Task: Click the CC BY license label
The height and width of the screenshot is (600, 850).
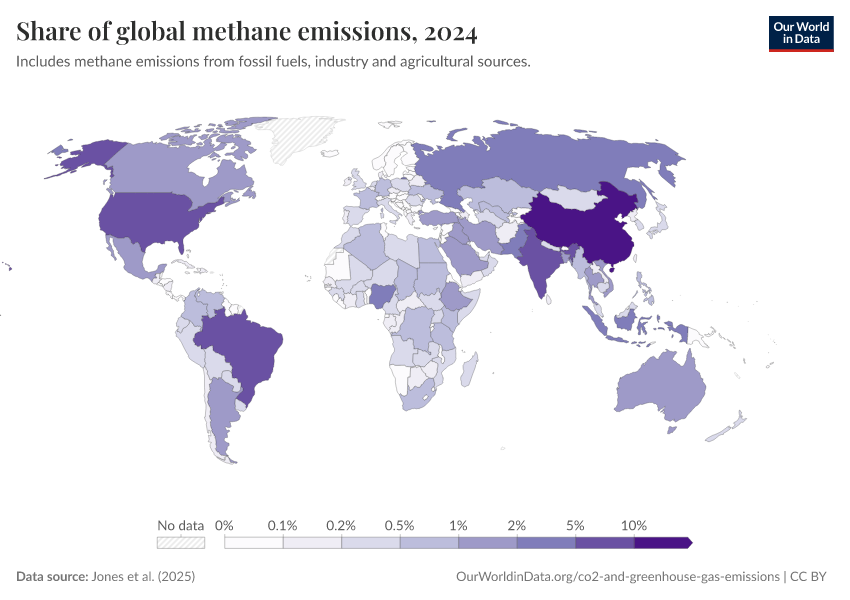Action: click(x=809, y=576)
